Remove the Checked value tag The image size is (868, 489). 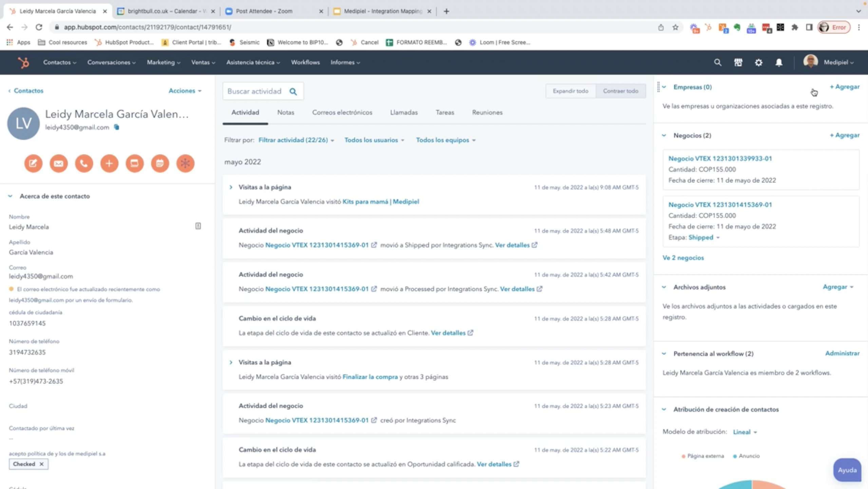coord(41,464)
